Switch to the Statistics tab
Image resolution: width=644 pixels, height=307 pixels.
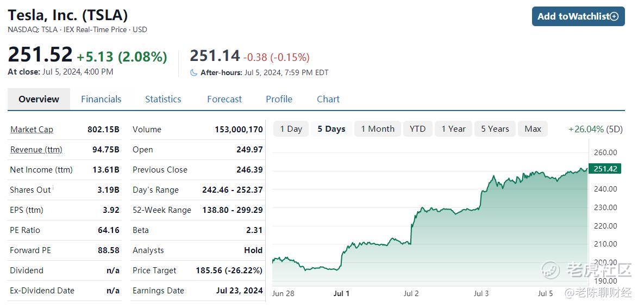pyautogui.click(x=163, y=99)
